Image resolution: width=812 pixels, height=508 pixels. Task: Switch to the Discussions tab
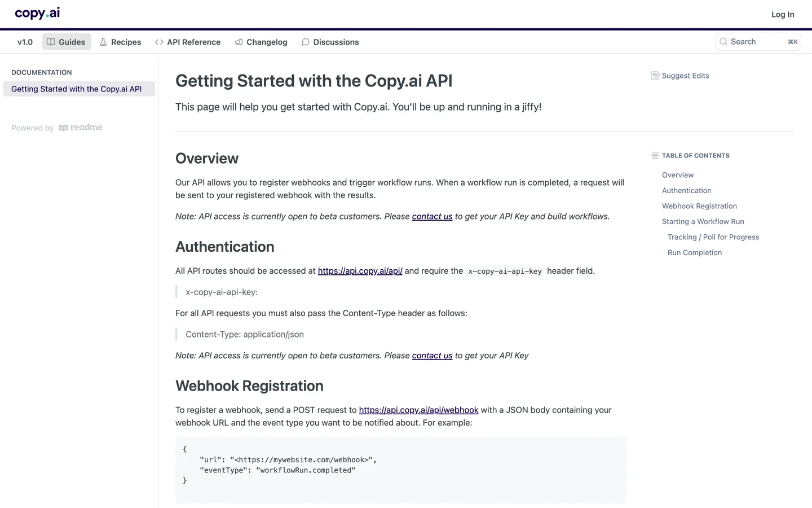pos(330,42)
